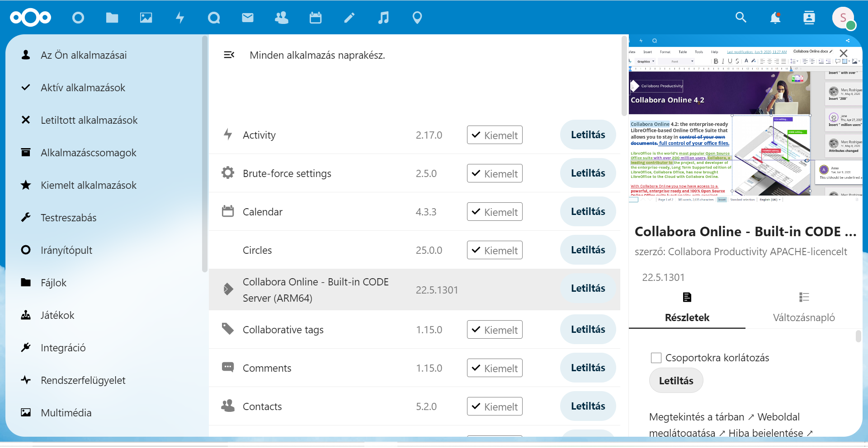This screenshot has height=448, width=868.
Task: Open the Calendar app icon
Action: click(x=315, y=18)
